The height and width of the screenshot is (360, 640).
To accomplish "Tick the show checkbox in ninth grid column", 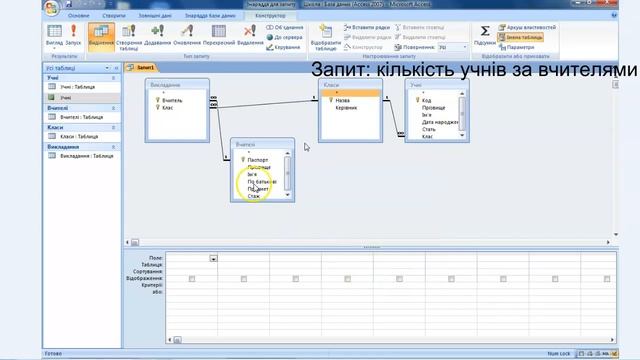I will (x=607, y=279).
